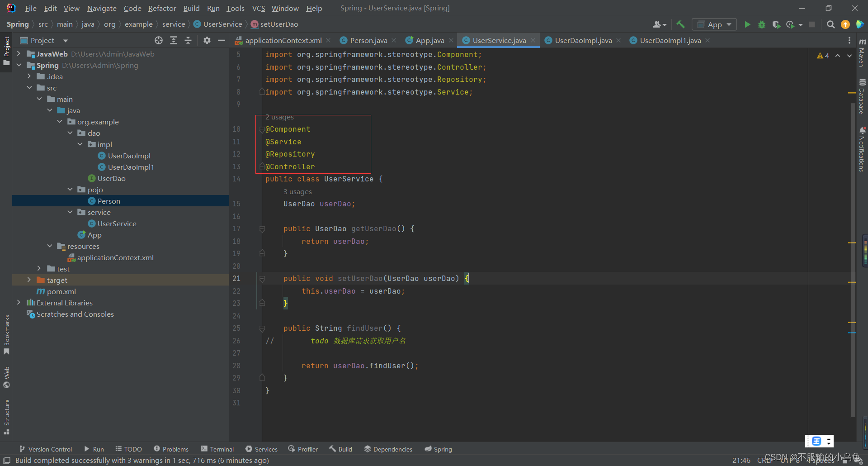Expand the test folder

[39, 269]
